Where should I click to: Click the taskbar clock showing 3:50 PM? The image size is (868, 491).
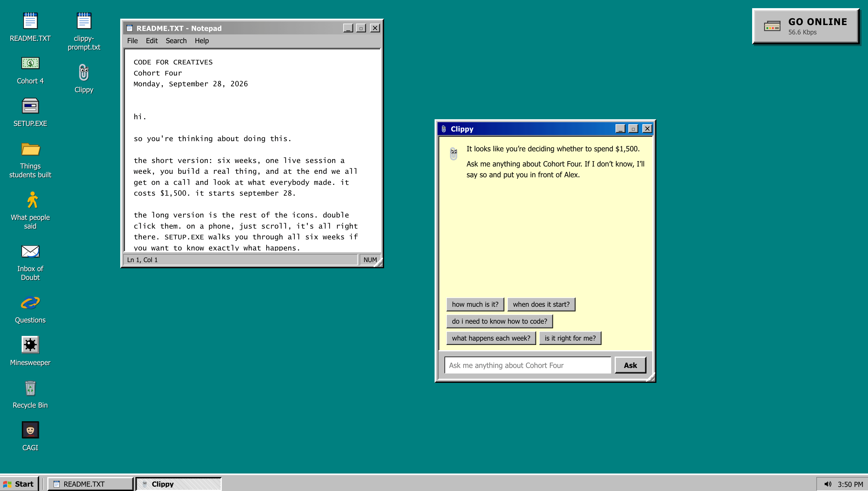point(850,484)
